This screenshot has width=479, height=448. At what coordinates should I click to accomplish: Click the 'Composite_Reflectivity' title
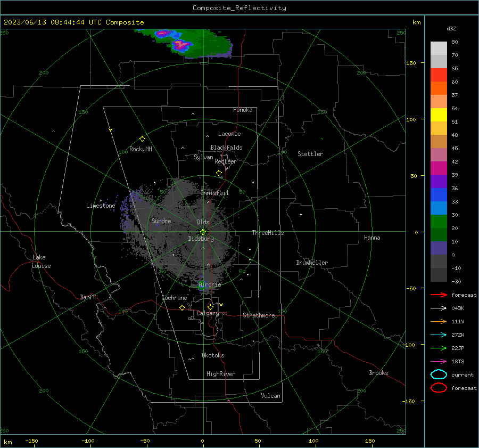(x=240, y=8)
